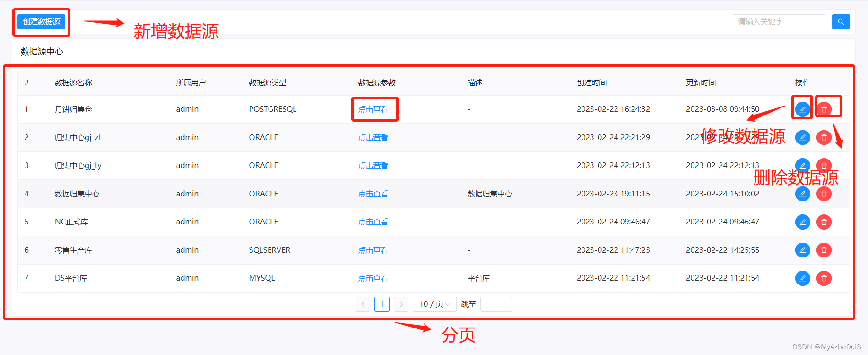Open 点击查看 for 归集中心gj_ty
The image size is (868, 355).
click(x=373, y=165)
